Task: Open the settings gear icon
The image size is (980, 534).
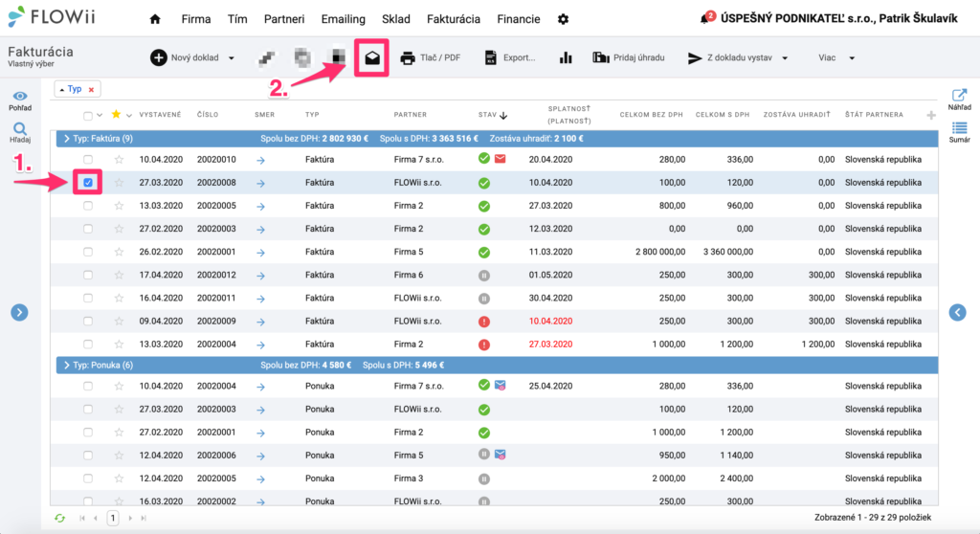Action: [x=563, y=19]
